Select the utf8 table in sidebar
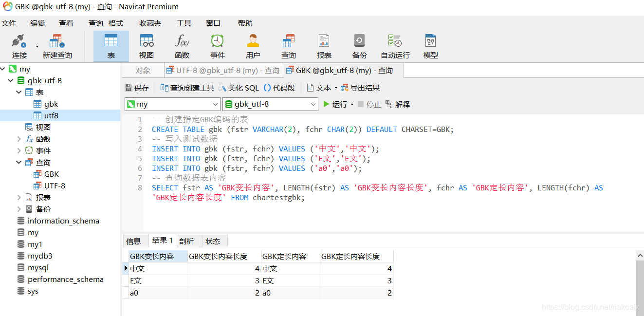 tap(51, 115)
